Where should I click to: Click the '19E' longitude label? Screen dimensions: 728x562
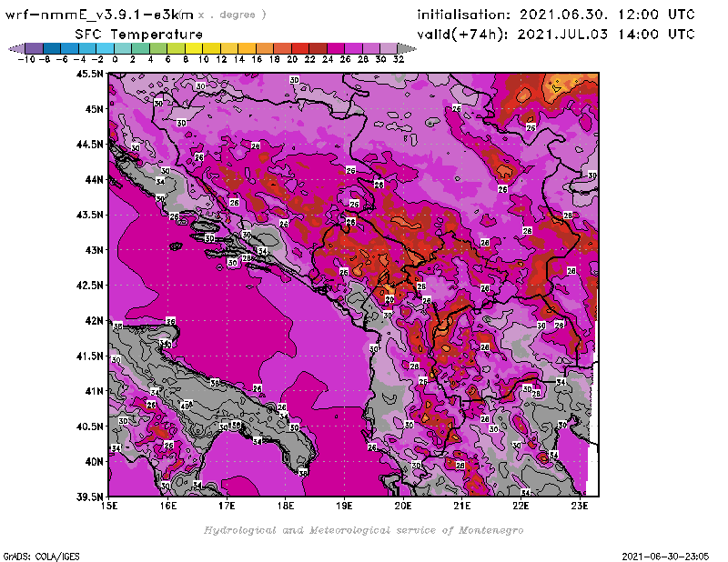click(344, 506)
